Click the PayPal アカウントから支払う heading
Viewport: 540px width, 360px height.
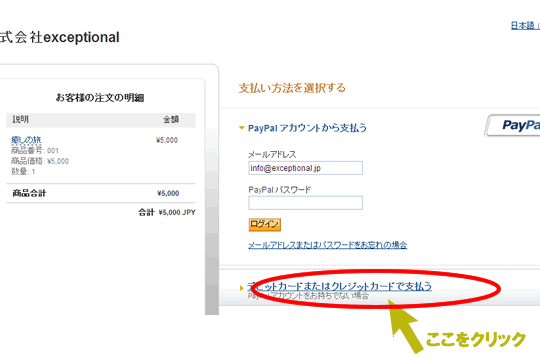coord(307,128)
